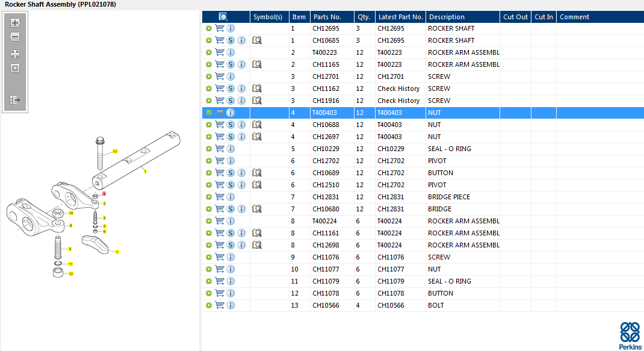Click callout 10 on the diagram

pyautogui.click(x=71, y=213)
